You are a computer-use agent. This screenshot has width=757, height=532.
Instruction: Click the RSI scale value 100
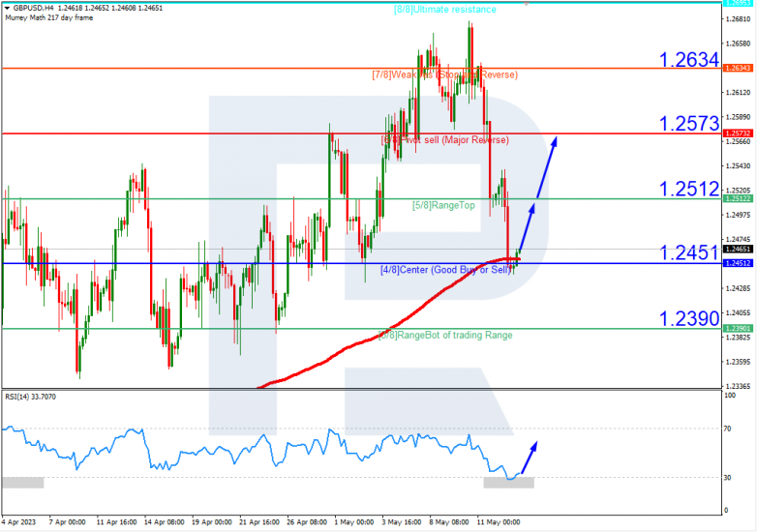pyautogui.click(x=730, y=396)
